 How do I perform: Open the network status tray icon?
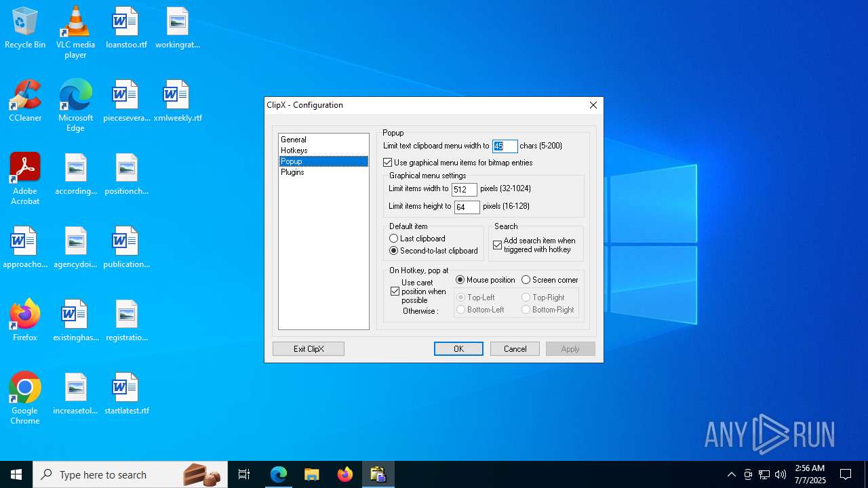coord(764,474)
